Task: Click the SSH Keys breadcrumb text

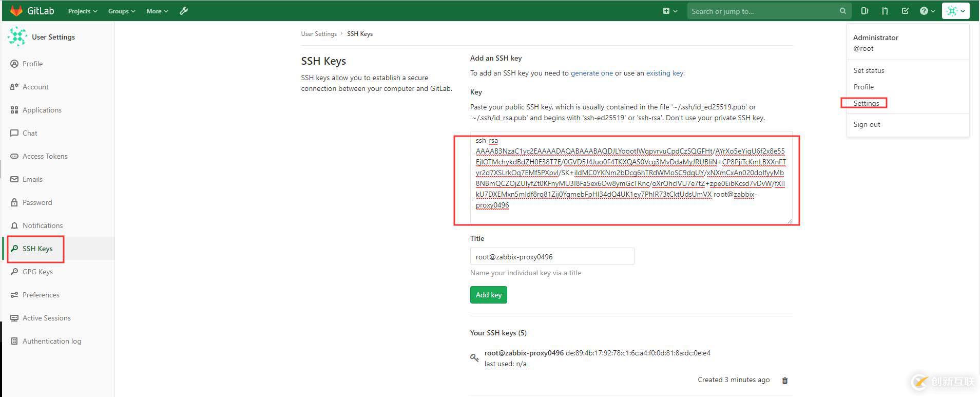Action: [x=360, y=34]
